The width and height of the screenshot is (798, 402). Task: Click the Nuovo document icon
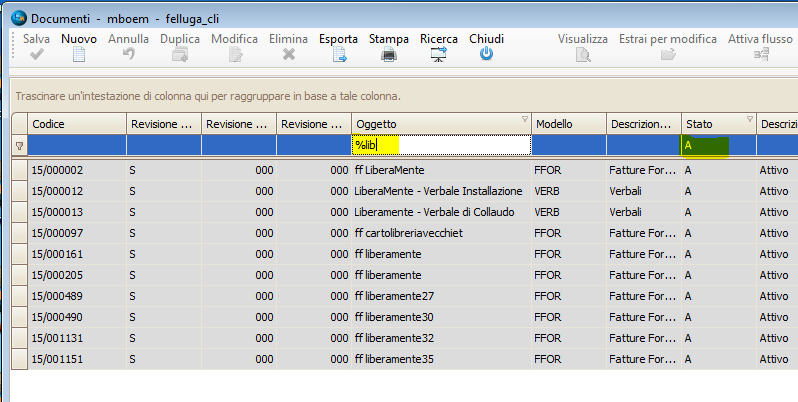[x=79, y=55]
